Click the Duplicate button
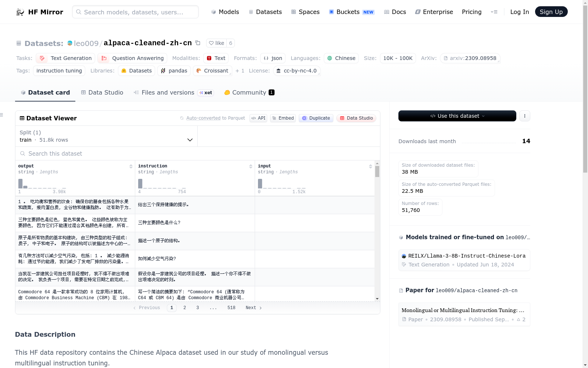The height and width of the screenshot is (368, 588). point(316,118)
